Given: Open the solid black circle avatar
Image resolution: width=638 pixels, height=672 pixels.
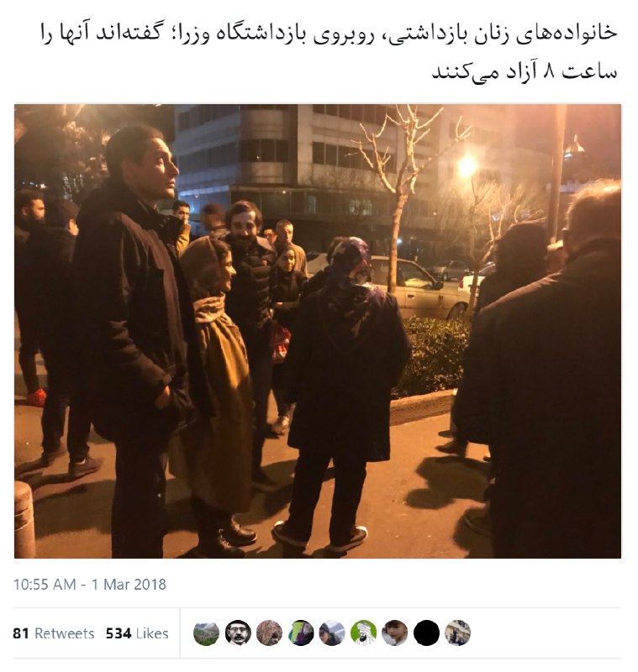Looking at the screenshot, I should (427, 633).
